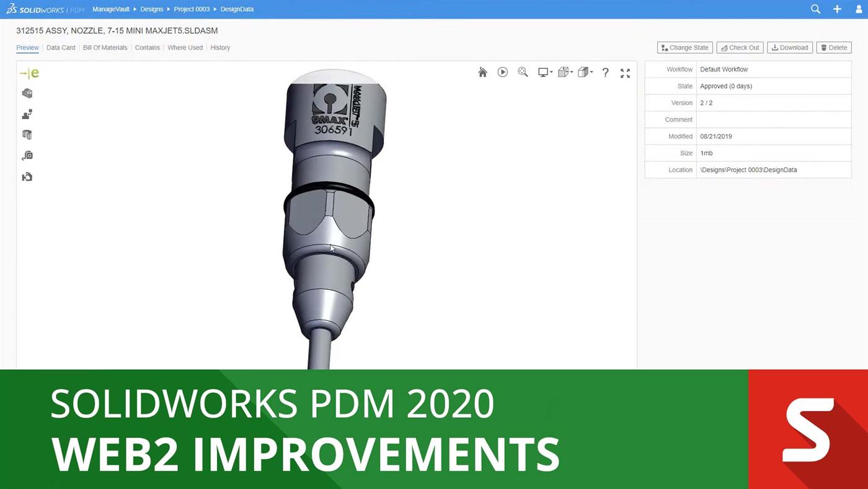Open the search magnifier in top bar
The image size is (868, 489).
pyautogui.click(x=815, y=9)
